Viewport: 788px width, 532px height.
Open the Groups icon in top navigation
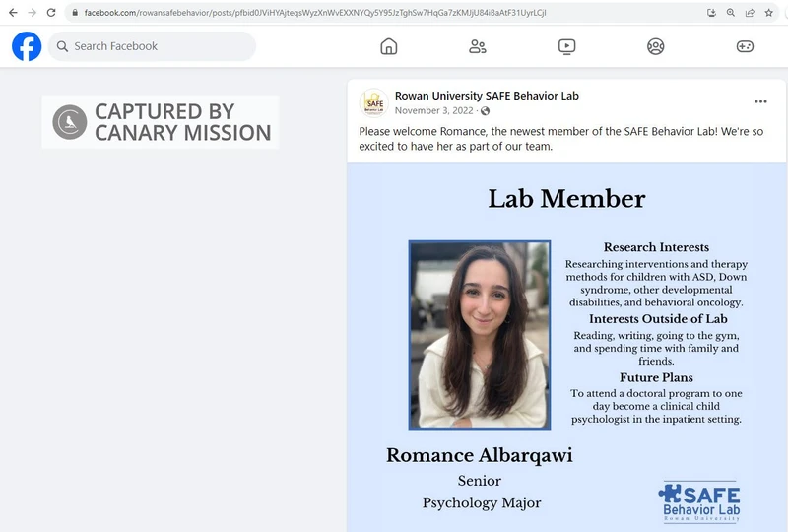tap(655, 46)
